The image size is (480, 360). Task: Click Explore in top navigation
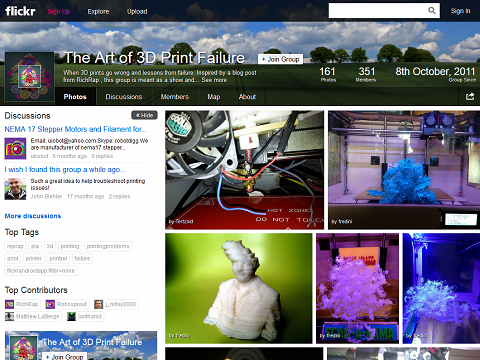pyautogui.click(x=98, y=11)
